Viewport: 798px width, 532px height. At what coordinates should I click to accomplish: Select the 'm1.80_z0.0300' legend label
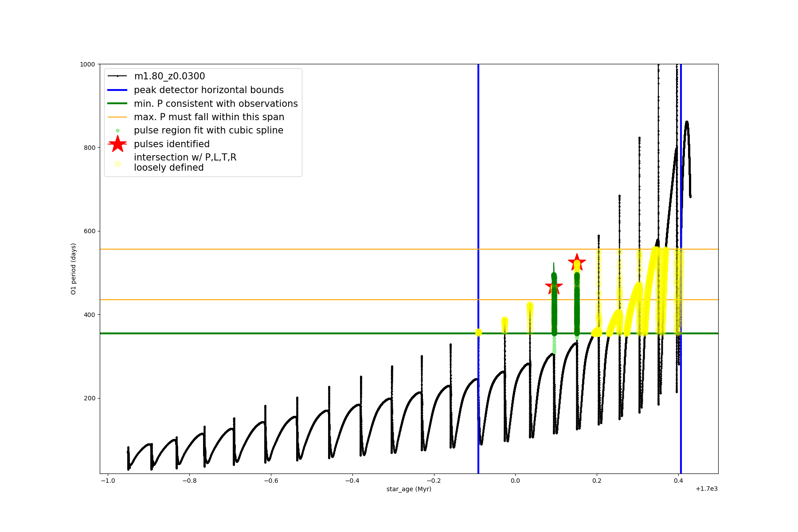point(169,76)
